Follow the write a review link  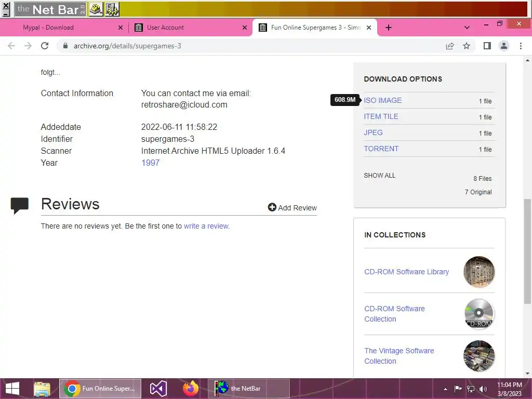pos(206,226)
